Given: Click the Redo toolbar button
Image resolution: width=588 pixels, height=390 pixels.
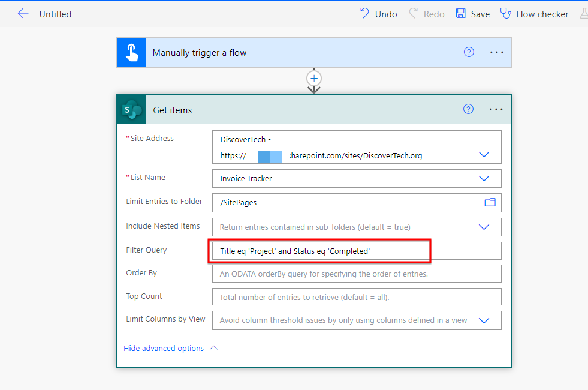Looking at the screenshot, I should [427, 14].
